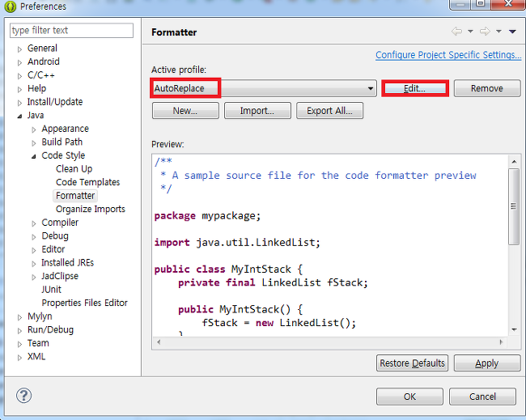Open the forward history dropdown arrow
Image resolution: width=526 pixels, height=420 pixels.
point(498,32)
